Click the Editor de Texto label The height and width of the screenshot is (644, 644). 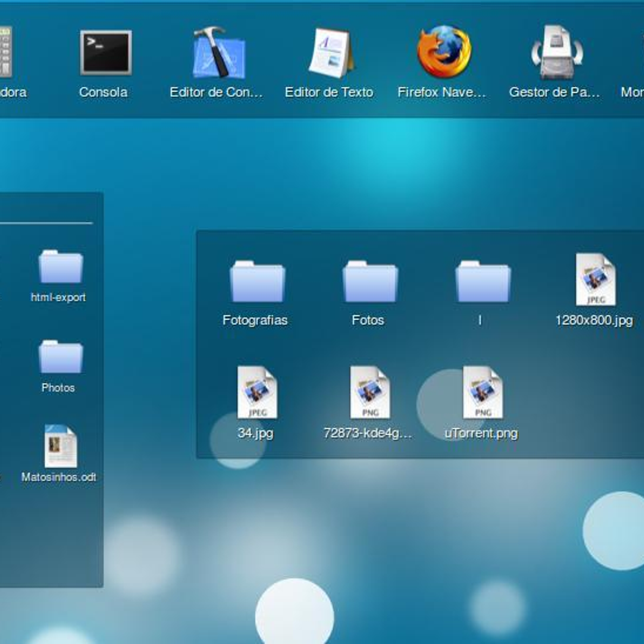click(x=329, y=92)
